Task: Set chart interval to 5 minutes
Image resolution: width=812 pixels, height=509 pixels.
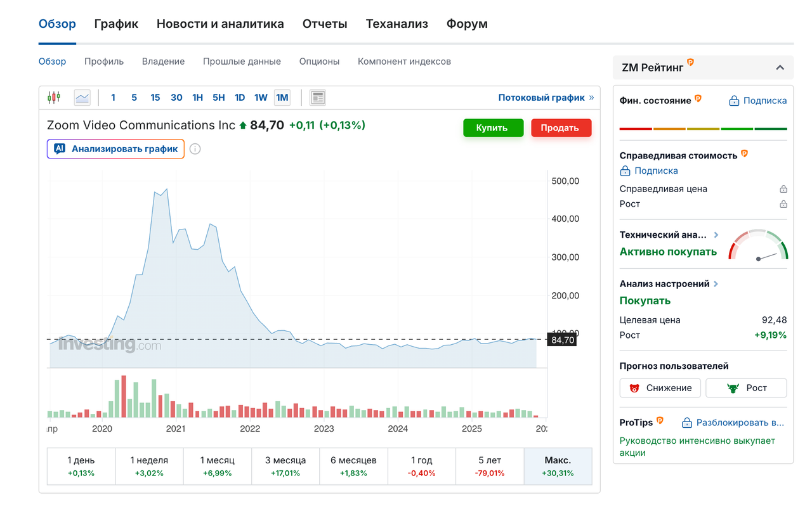Action: tap(134, 98)
